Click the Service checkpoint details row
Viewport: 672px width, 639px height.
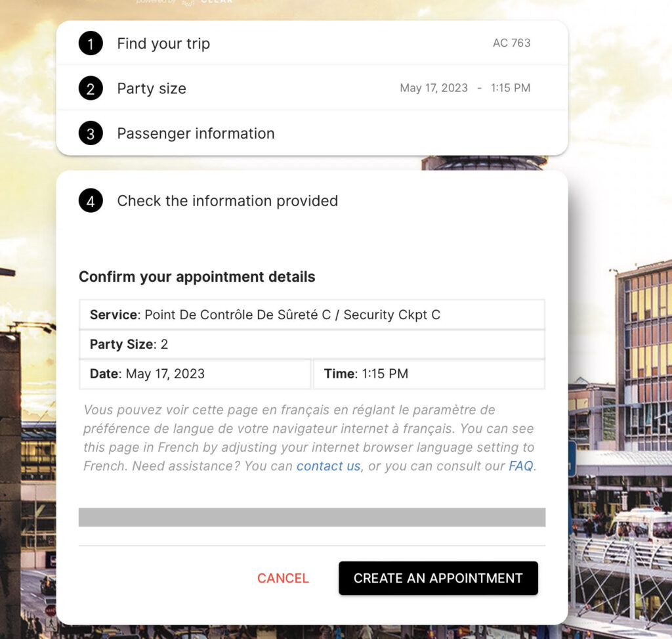pos(312,315)
